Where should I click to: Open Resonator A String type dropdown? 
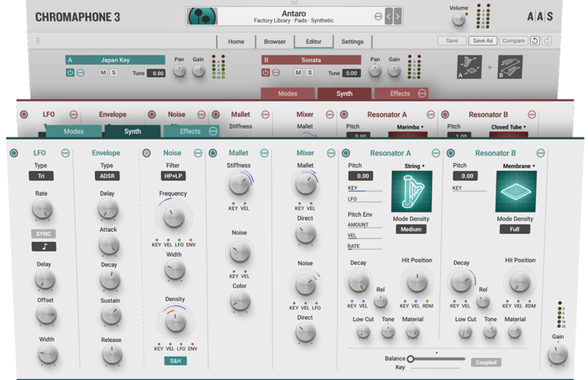point(415,166)
